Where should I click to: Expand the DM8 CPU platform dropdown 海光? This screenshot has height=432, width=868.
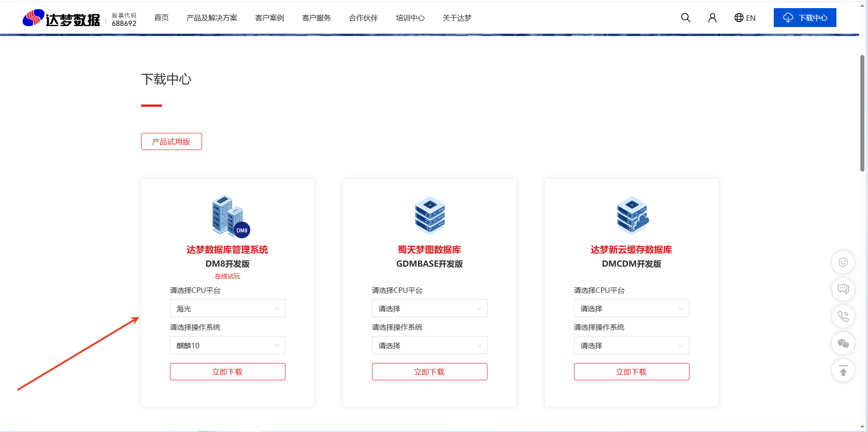pyautogui.click(x=227, y=309)
